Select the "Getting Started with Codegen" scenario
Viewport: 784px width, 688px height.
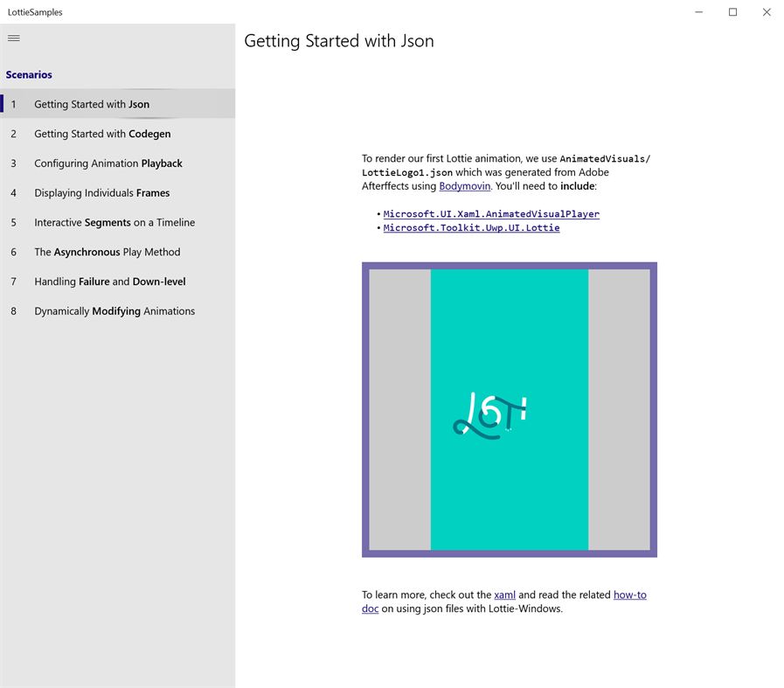click(x=101, y=133)
